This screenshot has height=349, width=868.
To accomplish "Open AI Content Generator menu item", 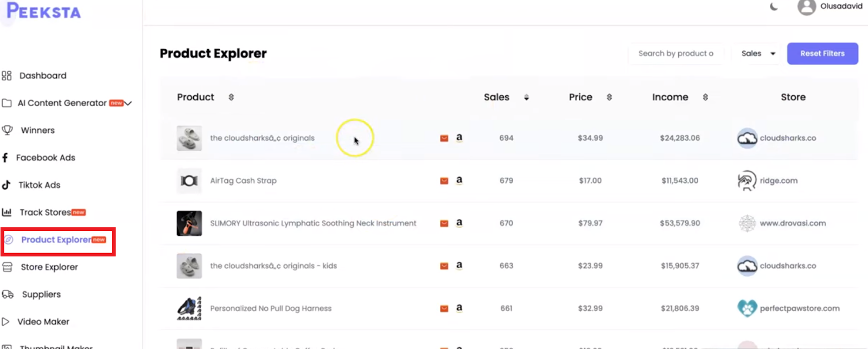I will coord(62,103).
